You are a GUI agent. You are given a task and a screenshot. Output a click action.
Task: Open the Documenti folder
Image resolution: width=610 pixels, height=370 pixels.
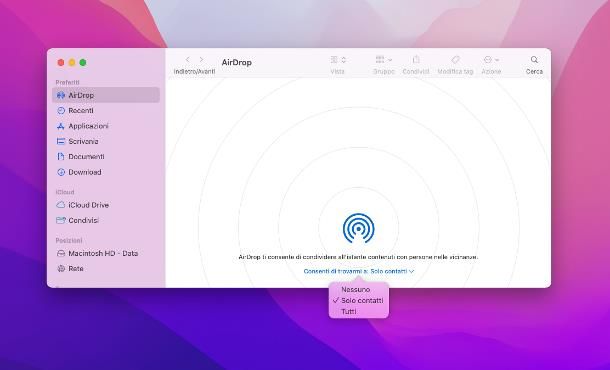(105, 156)
